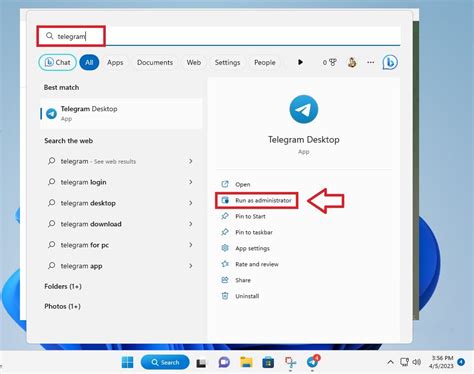The height and width of the screenshot is (374, 474).
Task: Switch to the Settings filter tab
Action: (227, 62)
